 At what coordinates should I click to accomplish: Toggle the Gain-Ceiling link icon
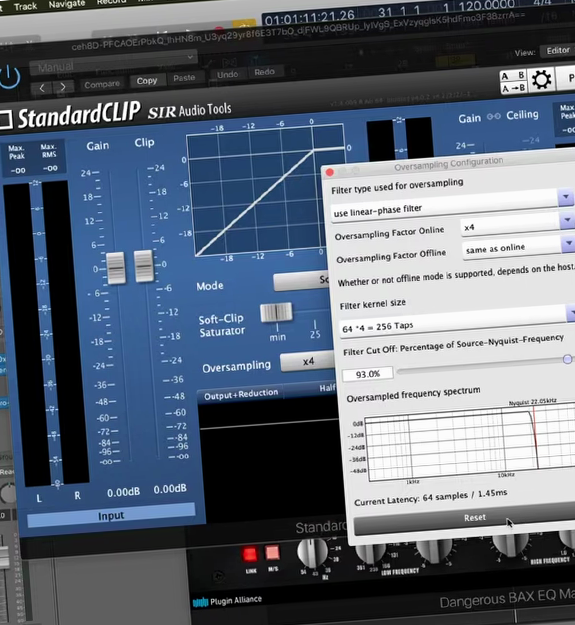click(x=493, y=116)
